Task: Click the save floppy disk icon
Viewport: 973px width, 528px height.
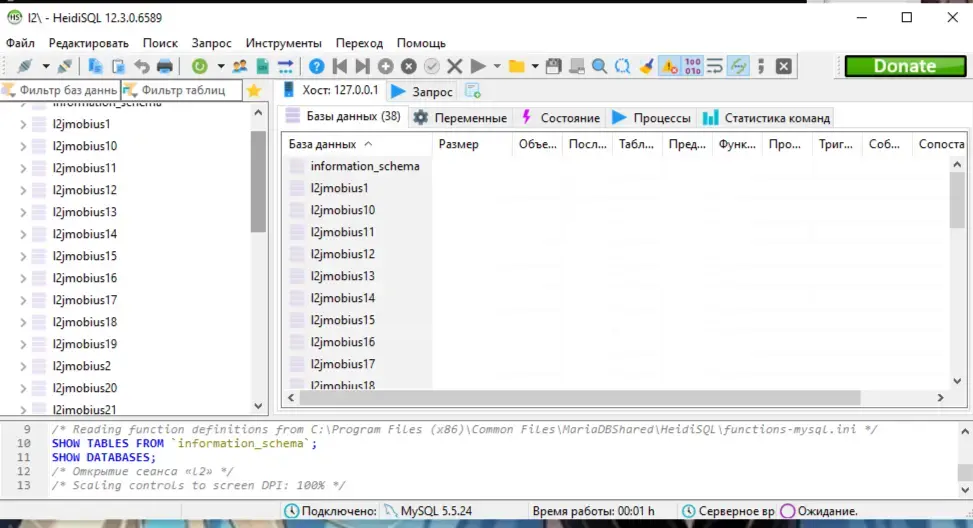Action: click(x=554, y=66)
